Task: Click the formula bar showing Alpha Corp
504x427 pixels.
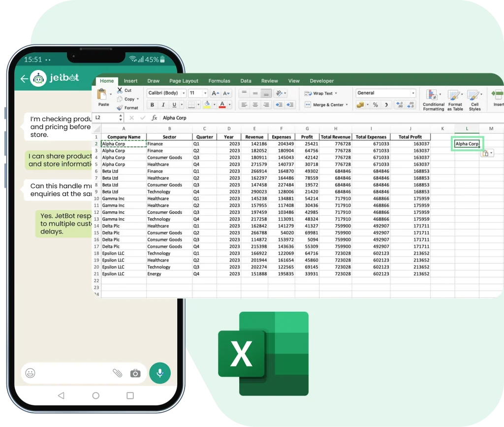Action: pos(295,118)
